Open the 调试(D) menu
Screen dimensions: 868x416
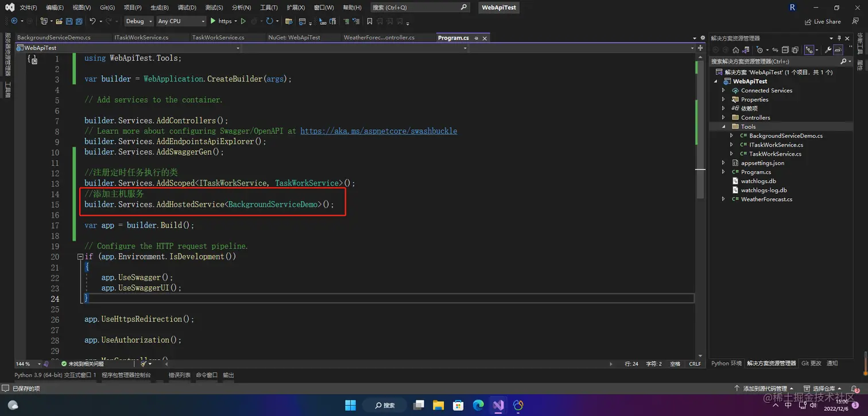tap(187, 7)
